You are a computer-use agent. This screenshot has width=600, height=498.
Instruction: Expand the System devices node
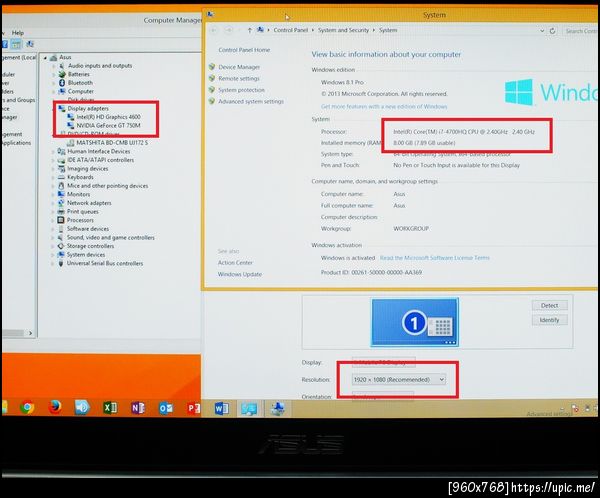(x=53, y=255)
